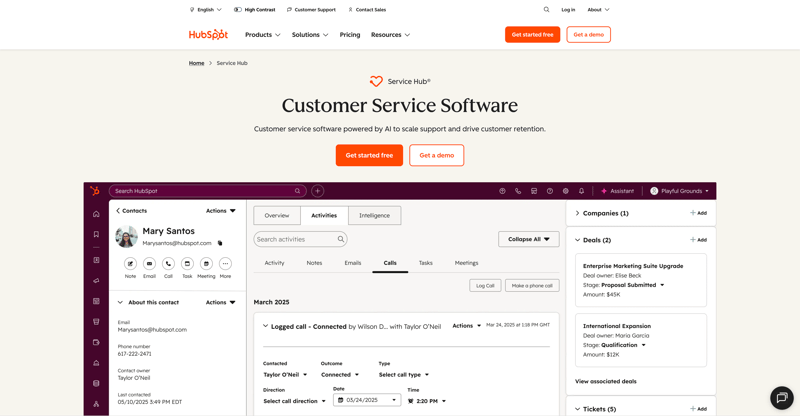The image size is (800, 416).
Task: Click the Mary Santos profile photo
Action: pyautogui.click(x=127, y=236)
